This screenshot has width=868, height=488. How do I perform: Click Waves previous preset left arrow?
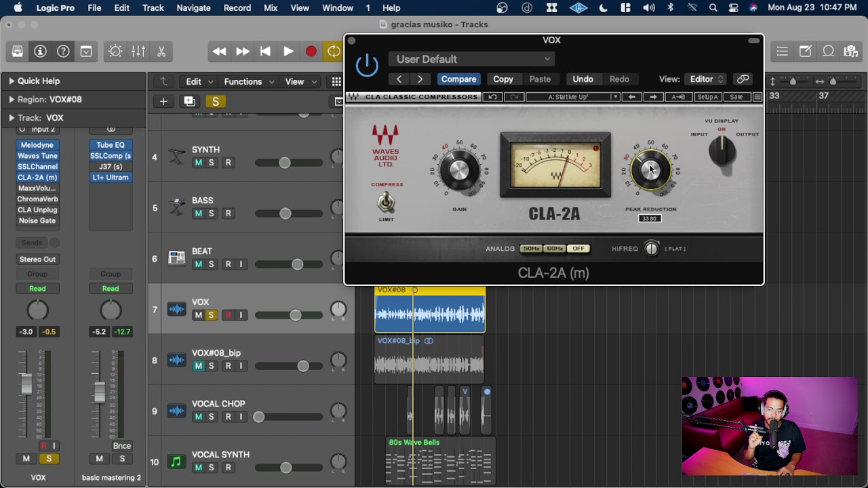(632, 97)
